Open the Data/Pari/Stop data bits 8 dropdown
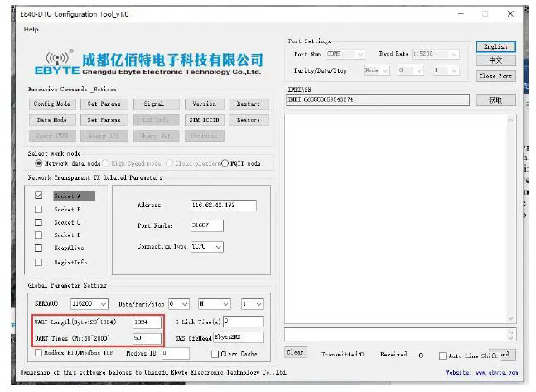 point(179,304)
